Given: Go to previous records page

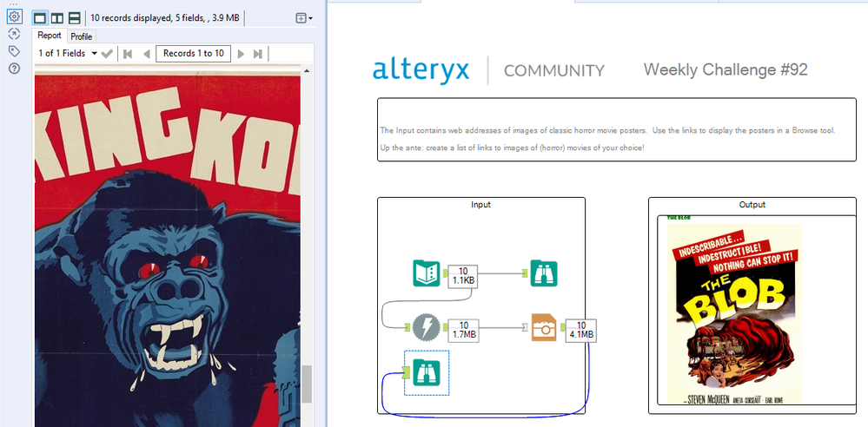Looking at the screenshot, I should tap(146, 54).
